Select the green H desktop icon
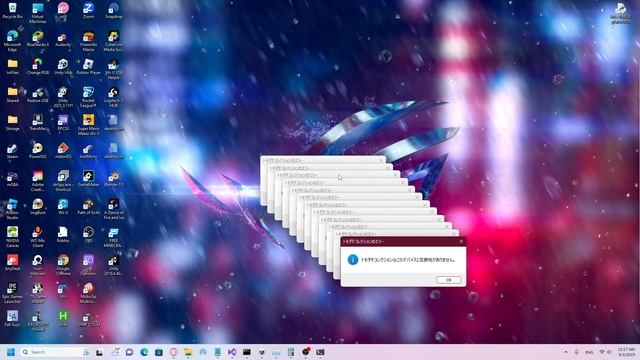 pyautogui.click(x=63, y=318)
